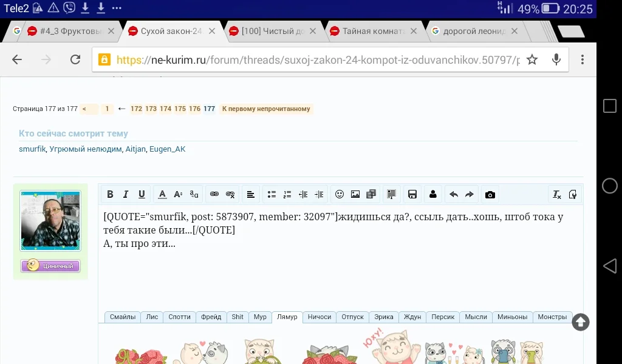
Task: Click the ordered list icon
Action: (x=287, y=194)
